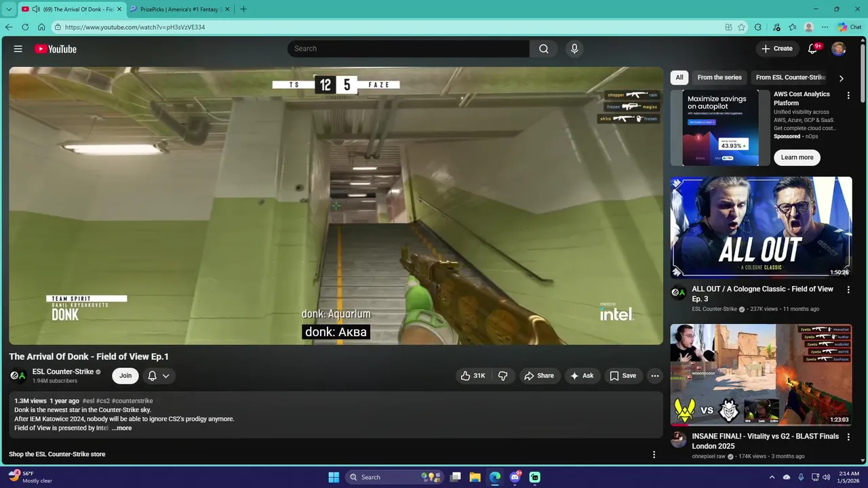
Task: Select From ESL Counter-Strike chip
Action: pos(791,77)
